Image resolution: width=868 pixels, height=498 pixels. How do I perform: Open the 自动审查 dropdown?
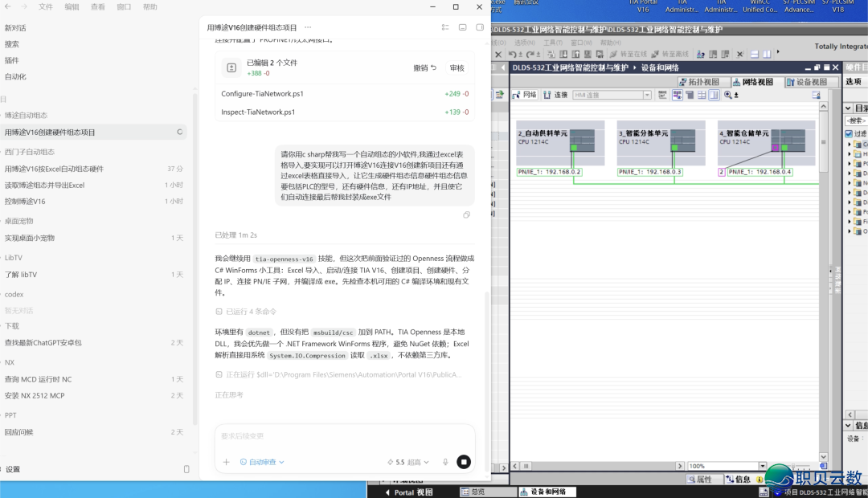262,462
